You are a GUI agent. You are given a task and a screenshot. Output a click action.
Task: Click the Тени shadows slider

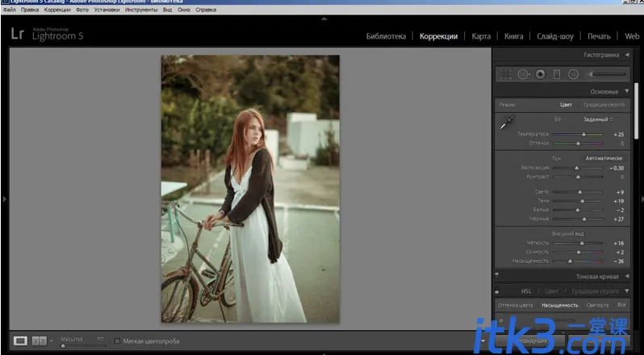click(578, 201)
